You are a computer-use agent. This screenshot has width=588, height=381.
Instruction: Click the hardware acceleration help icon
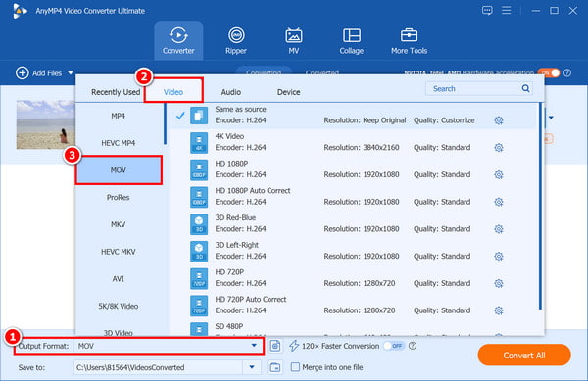(567, 72)
